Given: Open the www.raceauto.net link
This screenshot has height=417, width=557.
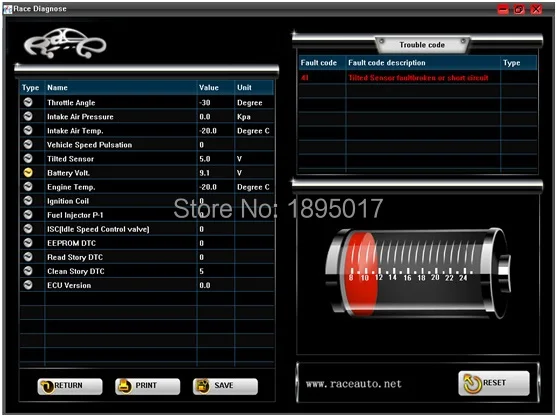Looking at the screenshot, I should pyautogui.click(x=353, y=384).
